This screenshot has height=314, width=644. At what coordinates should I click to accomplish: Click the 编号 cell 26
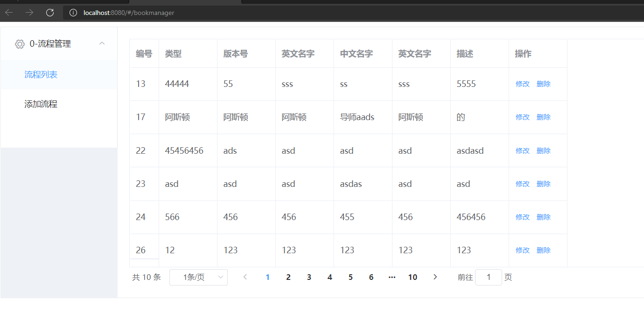click(144, 250)
